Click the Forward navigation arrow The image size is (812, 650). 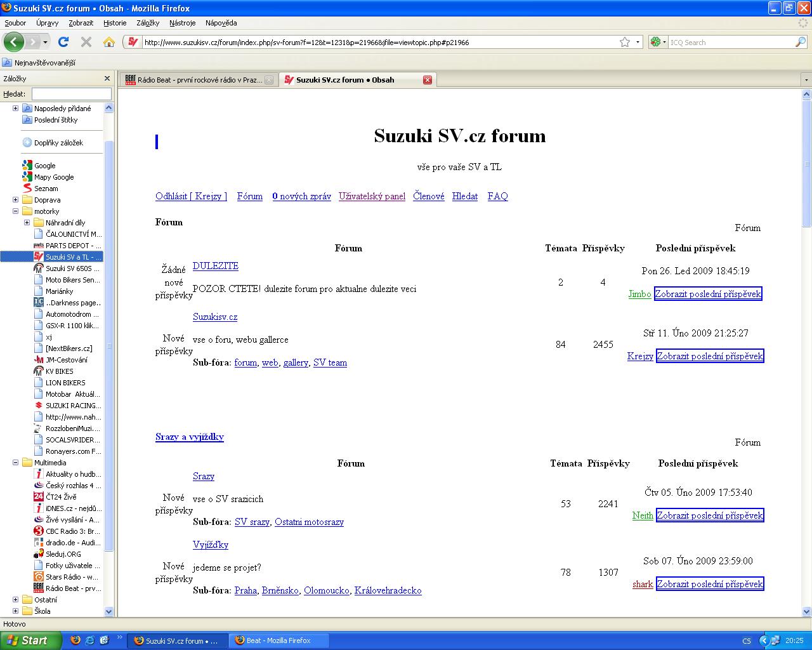(32, 42)
